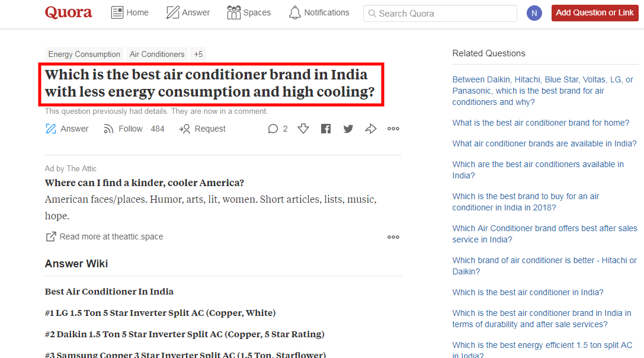The width and height of the screenshot is (644, 358).
Task: Click the share arrow icon
Action: click(370, 129)
